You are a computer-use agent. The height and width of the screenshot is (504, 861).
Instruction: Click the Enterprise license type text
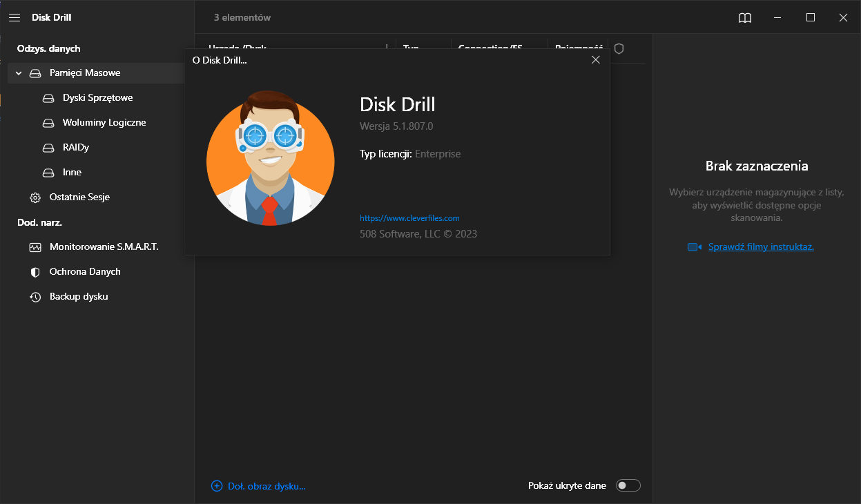click(x=438, y=154)
